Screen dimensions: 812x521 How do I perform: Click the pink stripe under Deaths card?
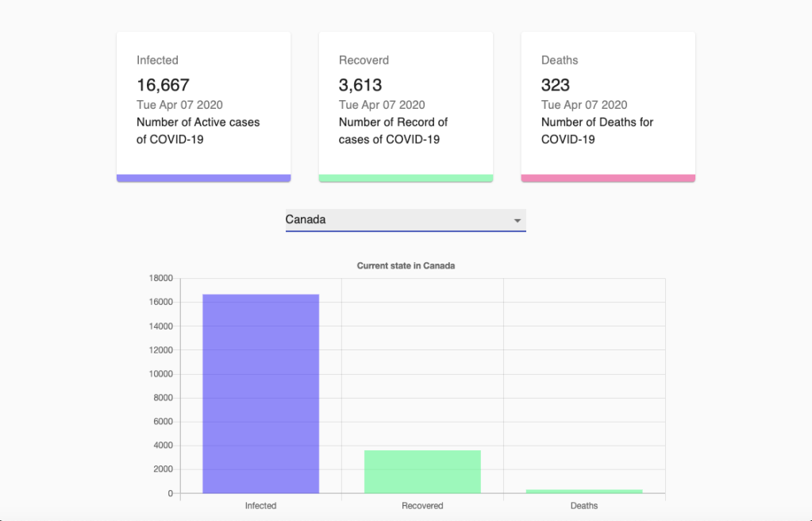click(x=608, y=178)
